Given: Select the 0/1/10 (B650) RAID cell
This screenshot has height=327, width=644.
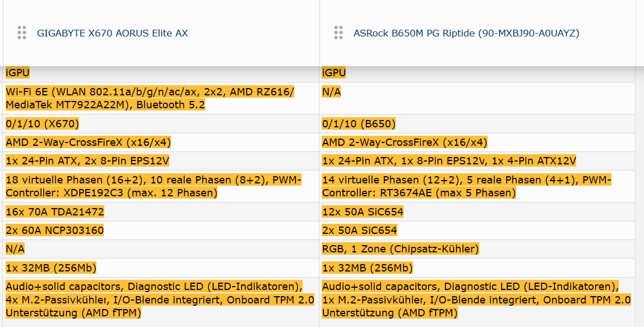Looking at the screenshot, I should click(x=359, y=124).
